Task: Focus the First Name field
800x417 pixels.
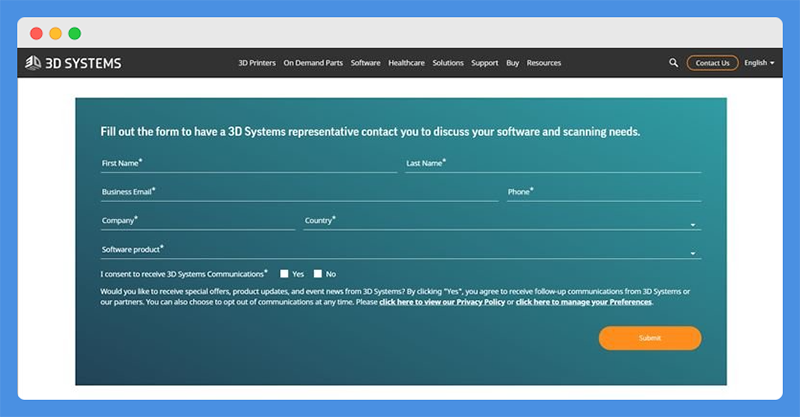Action: tap(248, 164)
